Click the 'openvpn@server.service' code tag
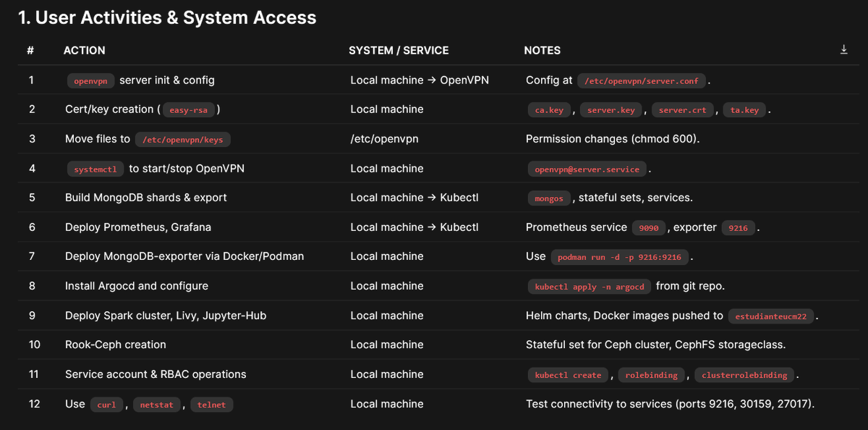868x430 pixels. [x=587, y=169]
